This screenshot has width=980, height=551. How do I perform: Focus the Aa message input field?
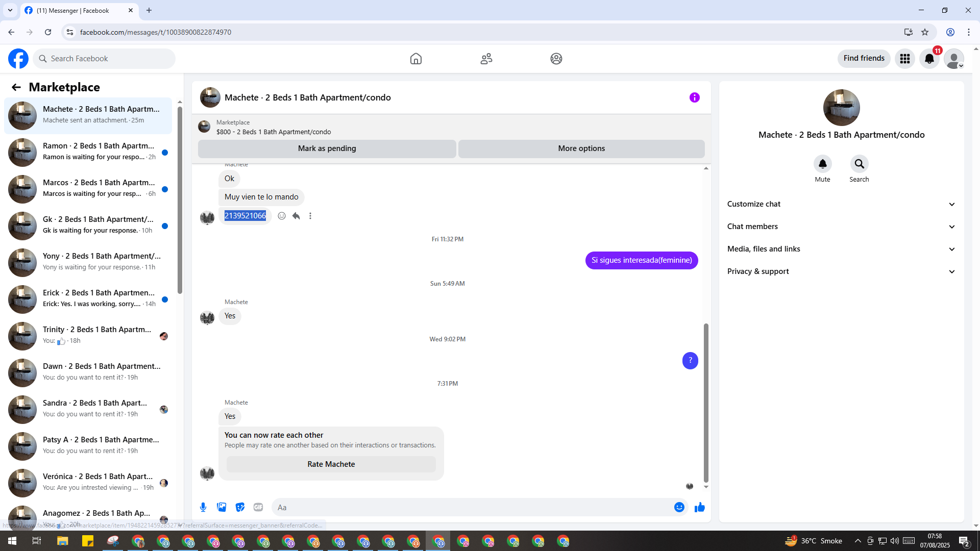click(472, 507)
